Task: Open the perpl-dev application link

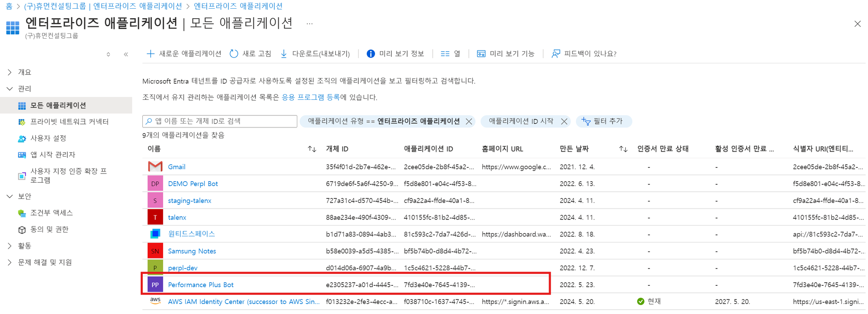Action: click(x=183, y=268)
